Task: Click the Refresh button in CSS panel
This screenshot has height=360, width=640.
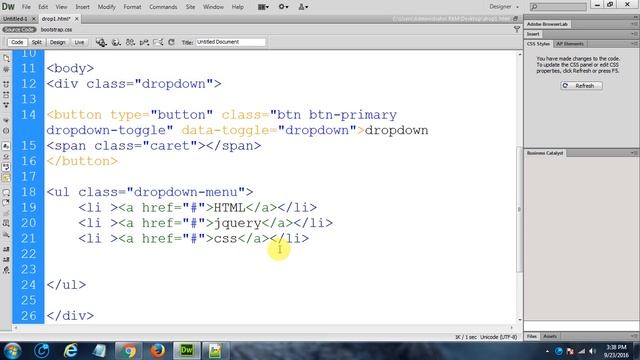Action: [581, 86]
